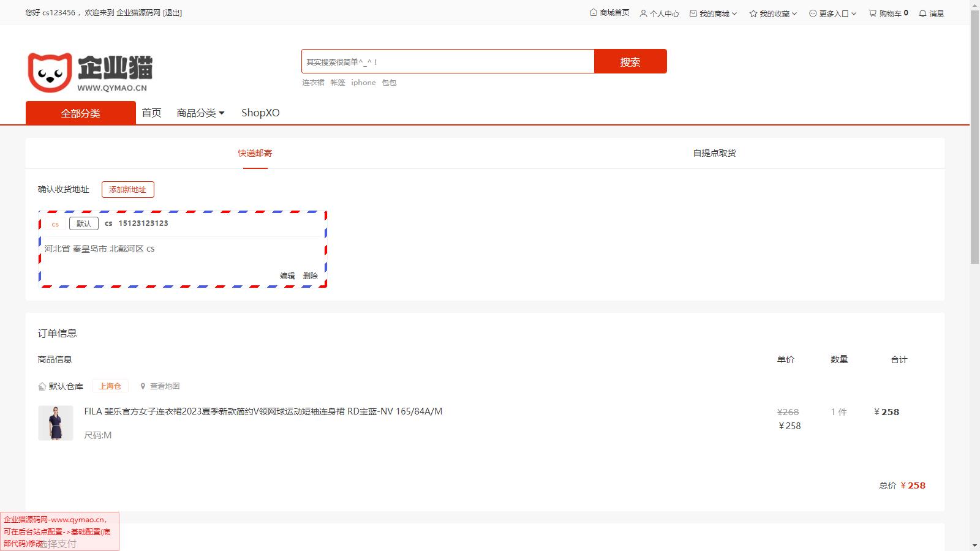
Task: Click 编辑 on the address card
Action: [x=287, y=276]
